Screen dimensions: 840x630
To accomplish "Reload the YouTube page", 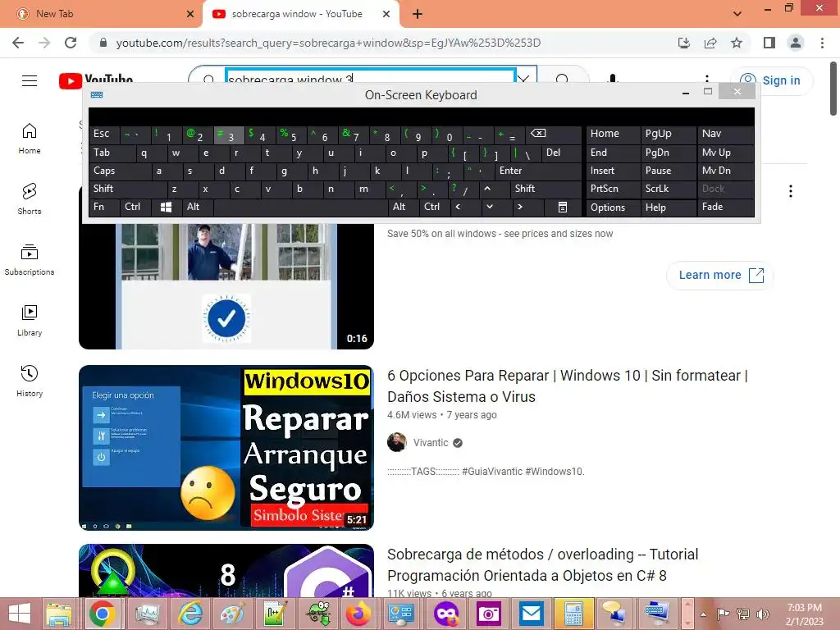I will (x=71, y=43).
